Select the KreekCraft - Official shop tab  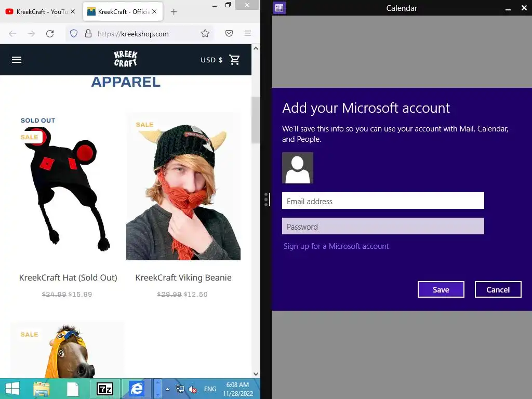(x=122, y=11)
